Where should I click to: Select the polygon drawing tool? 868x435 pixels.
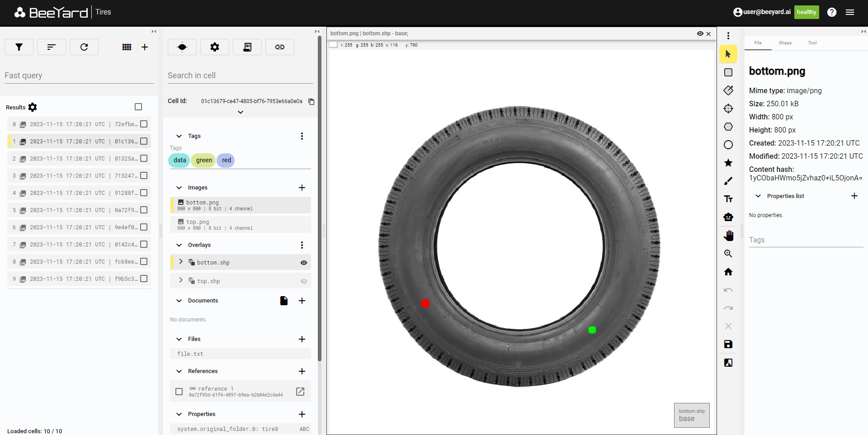point(728,127)
